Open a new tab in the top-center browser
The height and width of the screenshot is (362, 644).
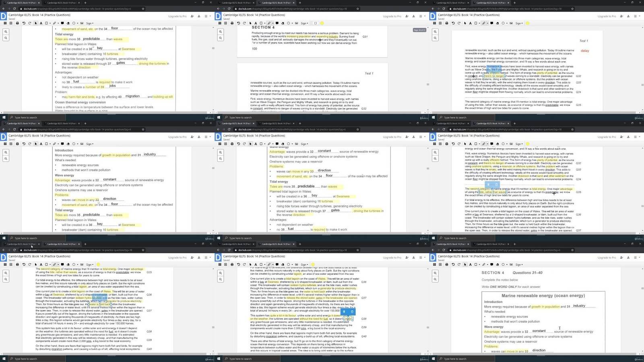(x=300, y=3)
